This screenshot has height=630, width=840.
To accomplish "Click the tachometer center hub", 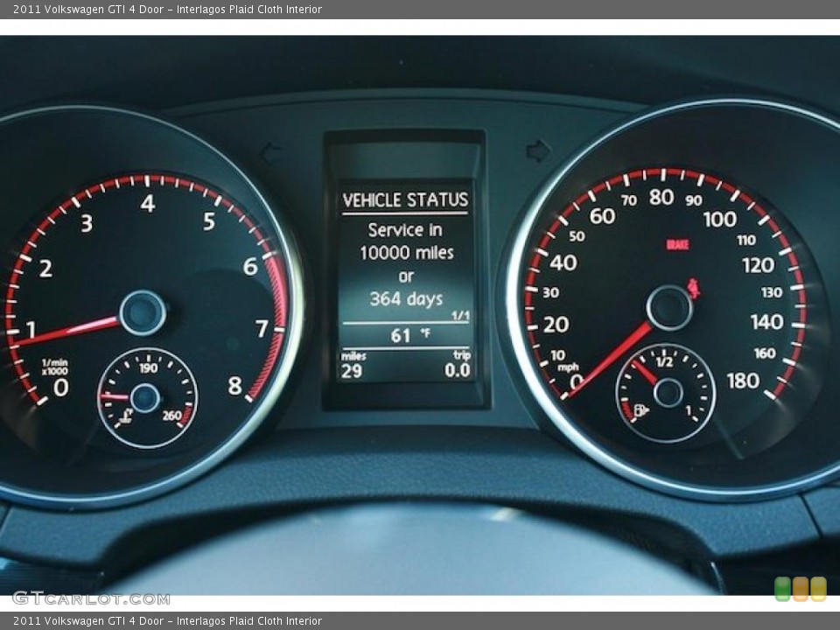I will pyautogui.click(x=143, y=313).
